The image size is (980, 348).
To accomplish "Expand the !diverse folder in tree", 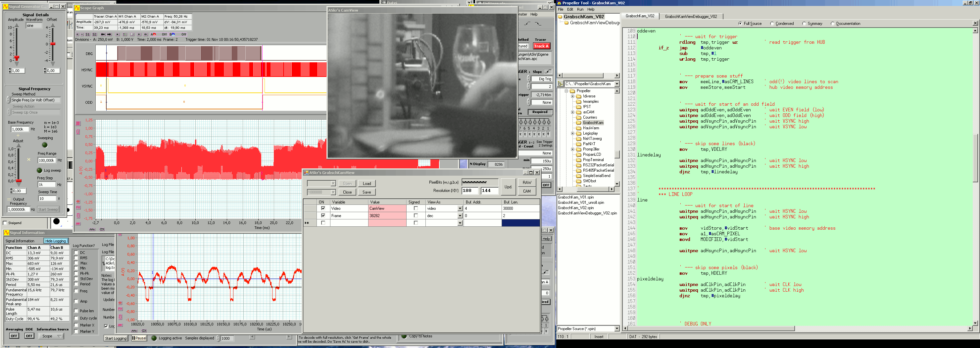I will click(572, 96).
